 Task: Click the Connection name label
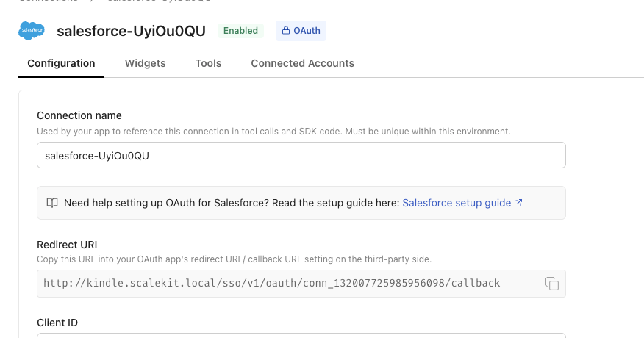pyautogui.click(x=79, y=115)
